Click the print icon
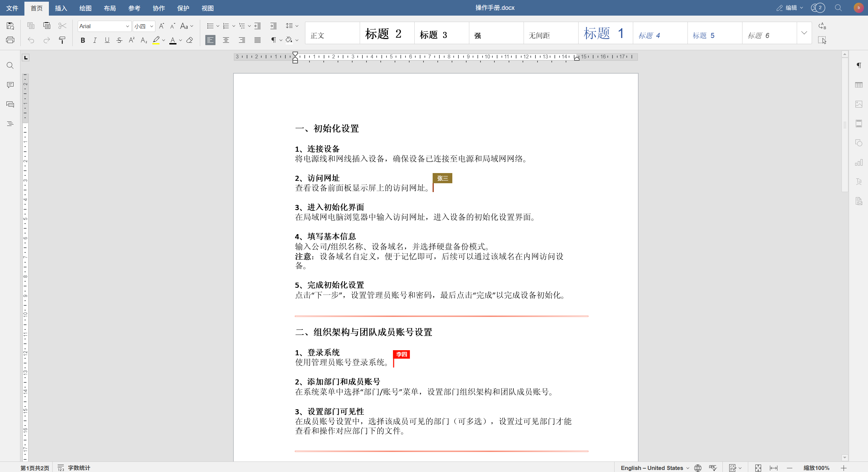Image resolution: width=868 pixels, height=472 pixels. coord(10,40)
